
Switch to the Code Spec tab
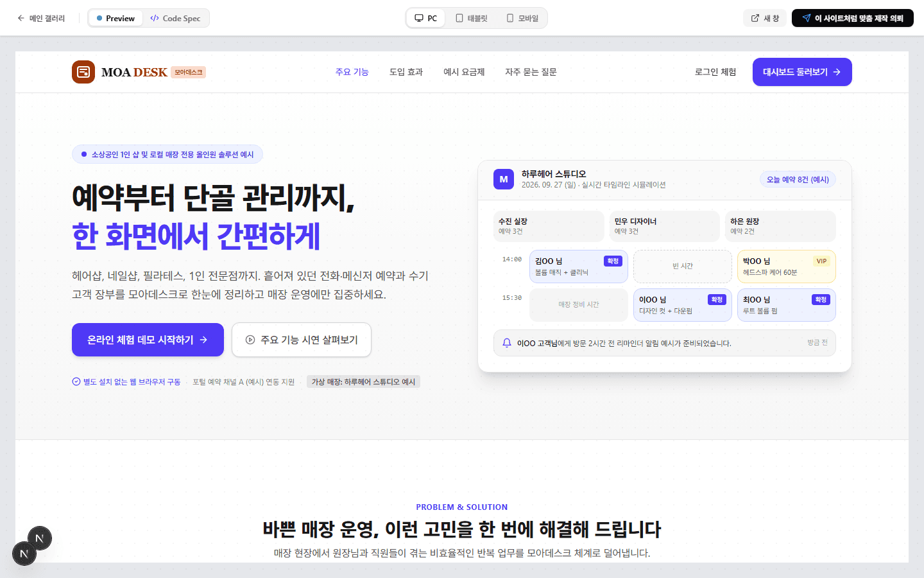175,18
